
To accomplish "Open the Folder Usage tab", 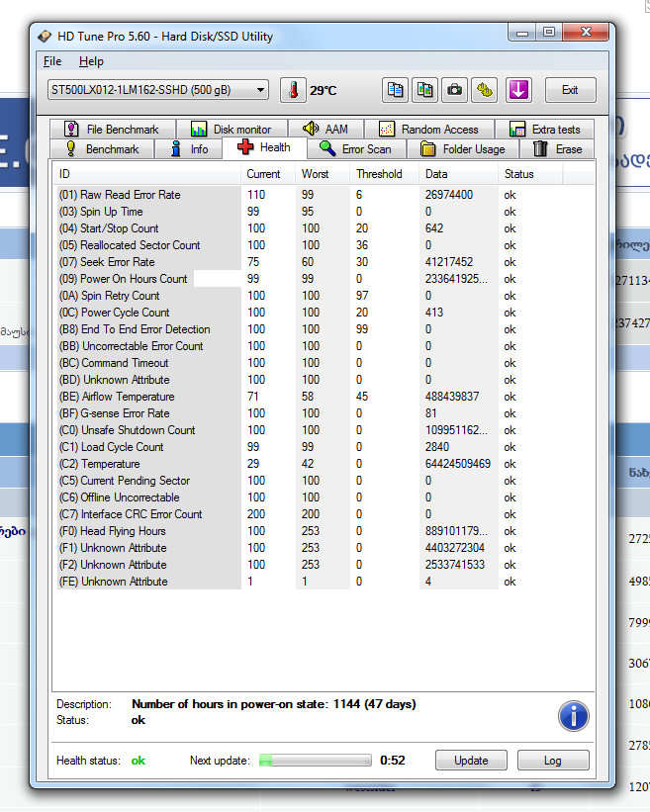I will pyautogui.click(x=462, y=149).
